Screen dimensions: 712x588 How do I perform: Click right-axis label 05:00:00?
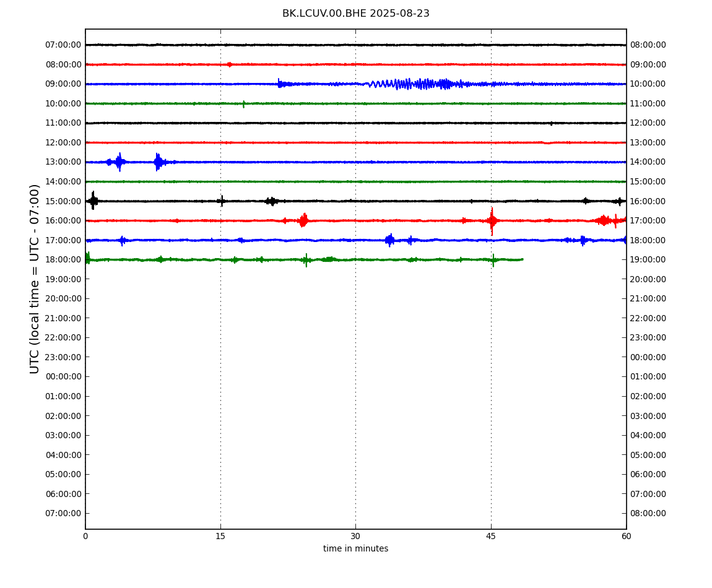(x=648, y=455)
